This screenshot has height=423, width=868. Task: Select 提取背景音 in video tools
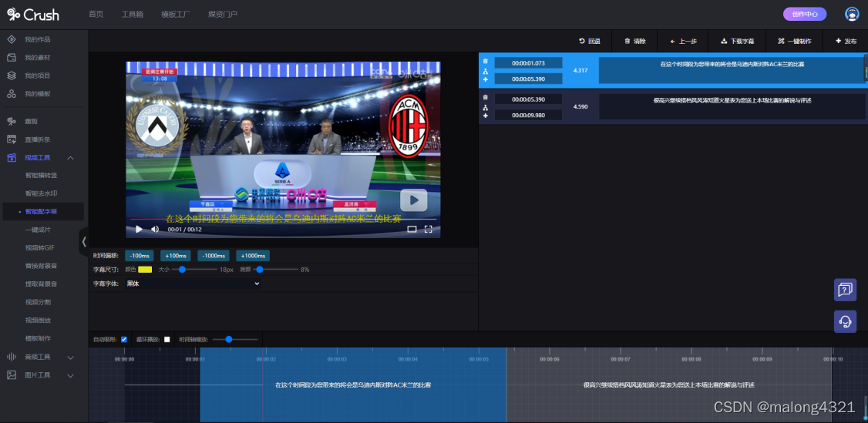pyautogui.click(x=41, y=284)
